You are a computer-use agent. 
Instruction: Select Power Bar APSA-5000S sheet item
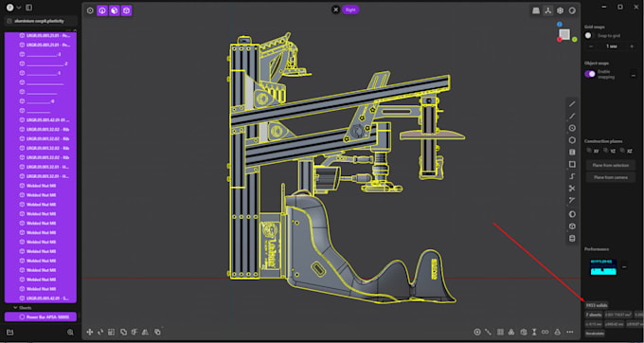(x=40, y=316)
